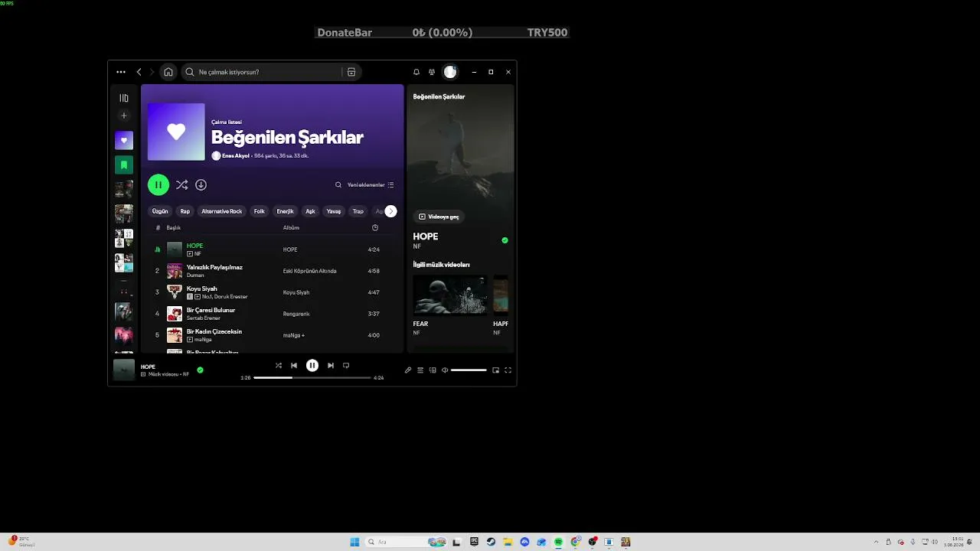Open the Friend Activity icon
This screenshot has width=980, height=551.
click(432, 72)
